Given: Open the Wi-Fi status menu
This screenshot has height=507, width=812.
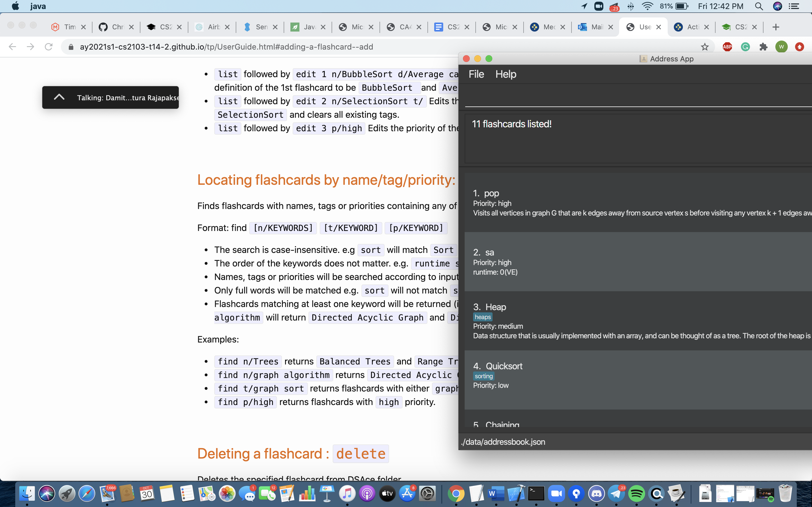Looking at the screenshot, I should [x=647, y=6].
